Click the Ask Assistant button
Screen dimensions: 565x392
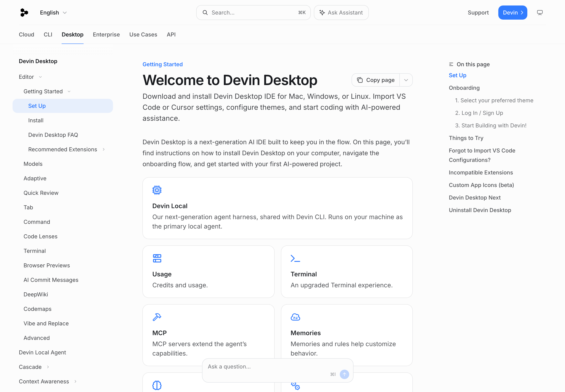point(341,13)
